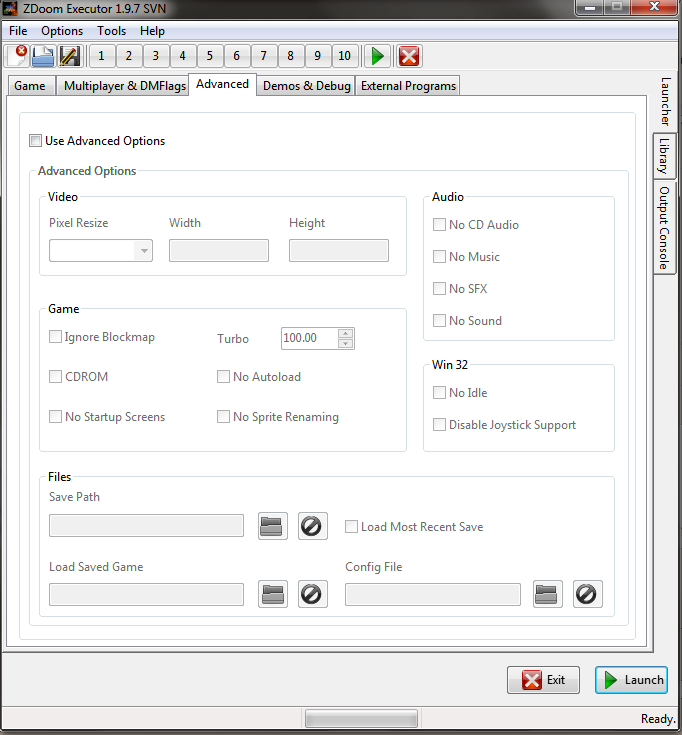Viewport: 682px width, 735px height.
Task: Toggle Disable Joystick Support checkbox
Action: click(439, 424)
